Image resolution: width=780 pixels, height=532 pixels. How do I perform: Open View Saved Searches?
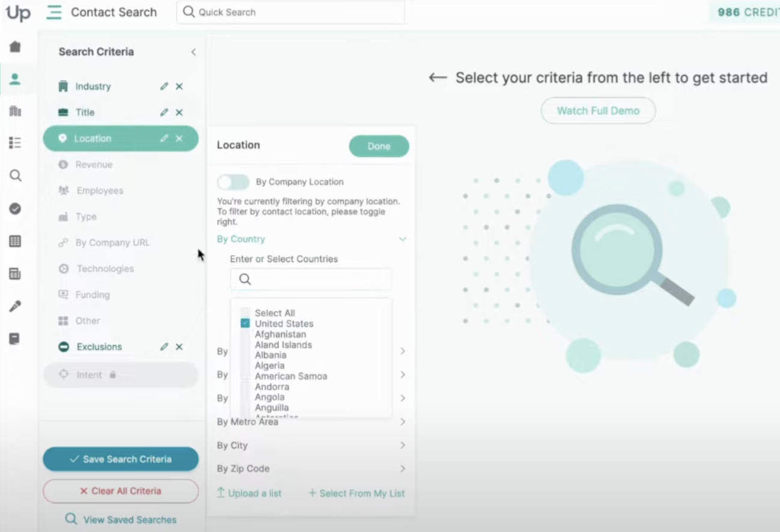(121, 520)
